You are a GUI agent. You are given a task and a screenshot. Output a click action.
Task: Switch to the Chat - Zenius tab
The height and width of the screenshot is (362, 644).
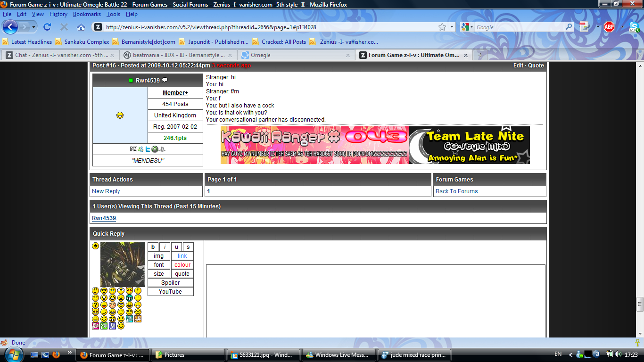[59, 55]
